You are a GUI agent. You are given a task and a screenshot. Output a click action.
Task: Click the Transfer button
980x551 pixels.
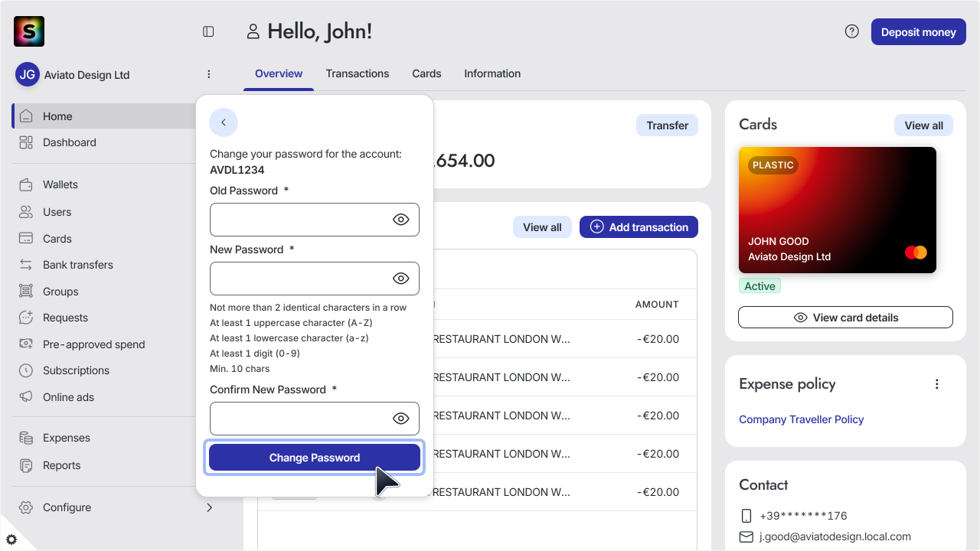pyautogui.click(x=667, y=126)
